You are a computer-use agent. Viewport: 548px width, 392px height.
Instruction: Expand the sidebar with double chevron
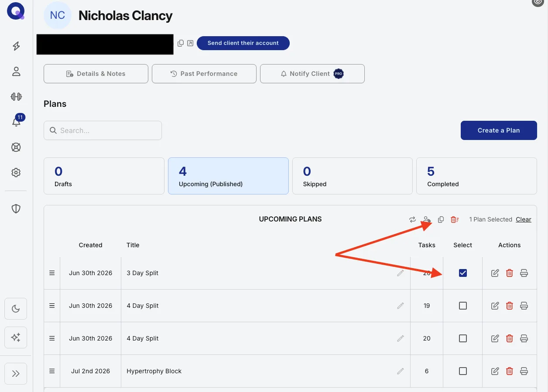(16, 374)
